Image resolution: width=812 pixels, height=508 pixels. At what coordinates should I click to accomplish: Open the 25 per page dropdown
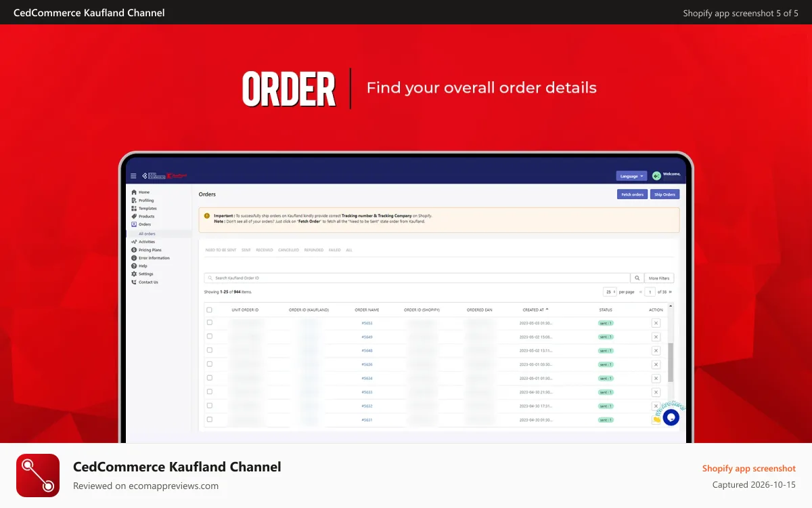610,292
